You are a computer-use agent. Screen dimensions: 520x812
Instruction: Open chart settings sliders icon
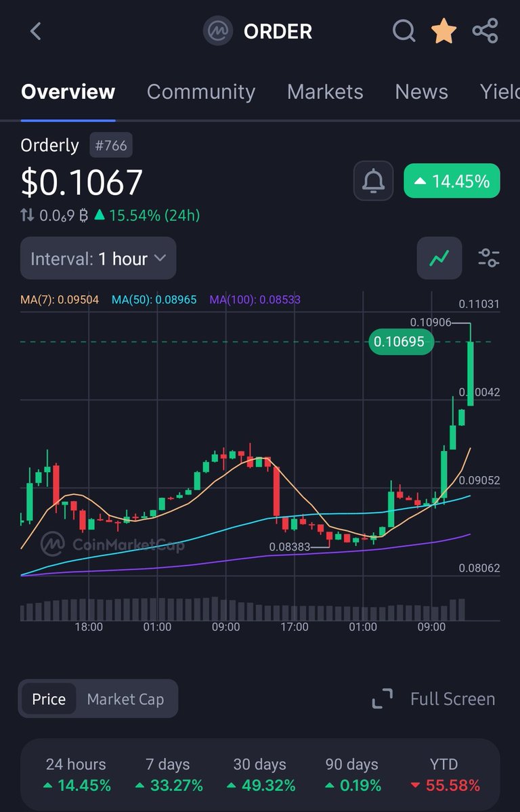488,258
